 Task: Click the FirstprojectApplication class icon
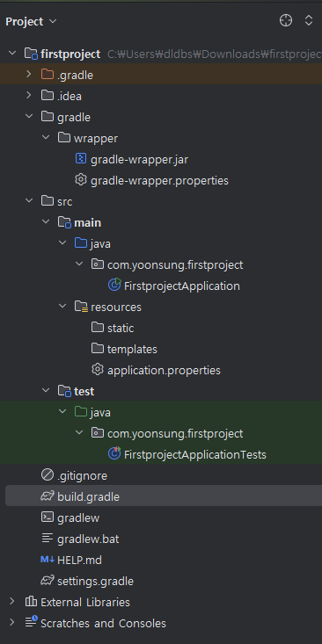point(114,285)
